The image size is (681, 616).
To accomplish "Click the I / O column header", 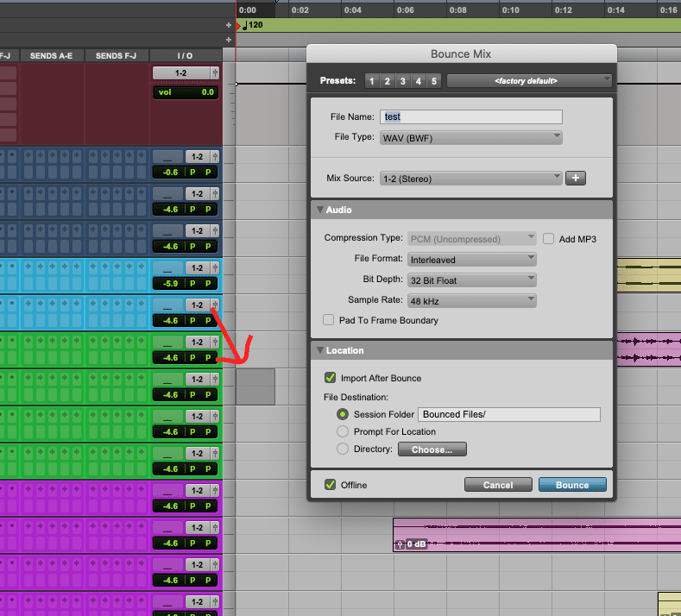I will (185, 55).
